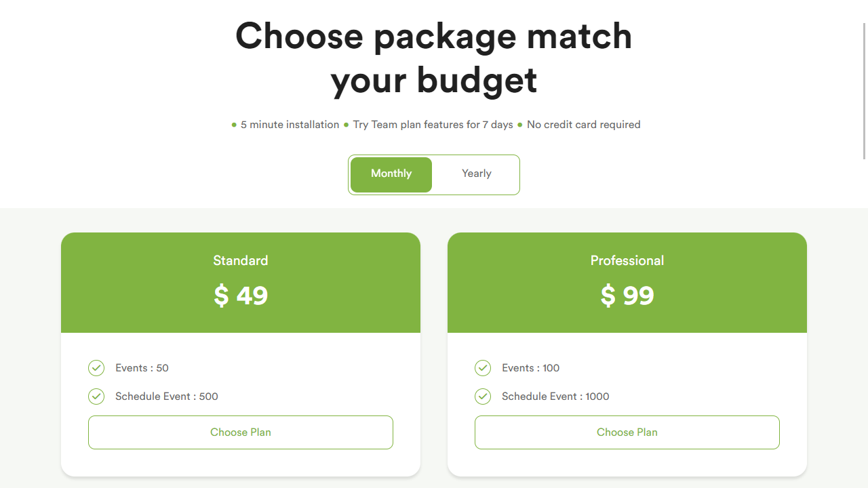Click the green bullet before 5 minute installation
Image resolution: width=868 pixels, height=488 pixels.
[x=234, y=125]
